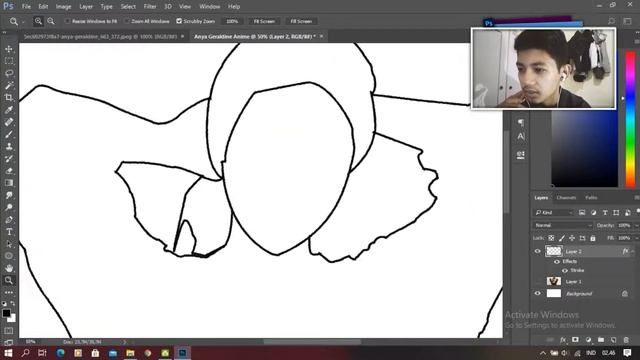This screenshot has width=640, height=360.
Task: Select the Move tool
Action: 9,49
